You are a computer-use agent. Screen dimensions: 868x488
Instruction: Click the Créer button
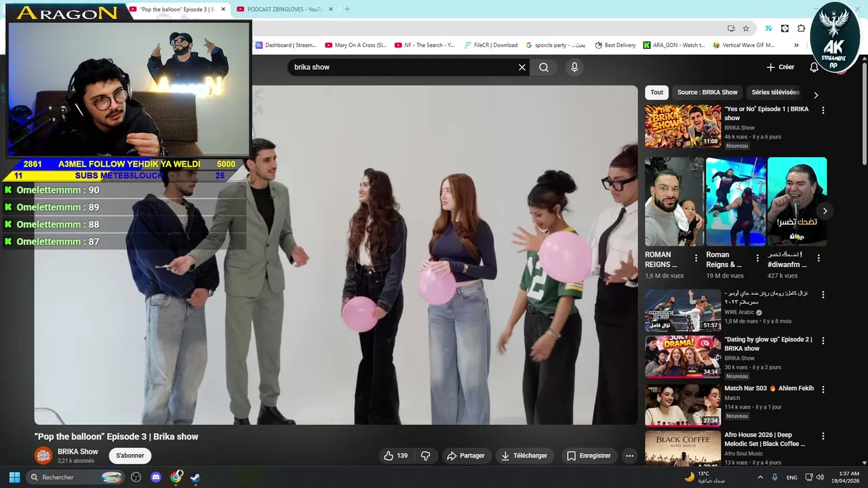tap(781, 67)
